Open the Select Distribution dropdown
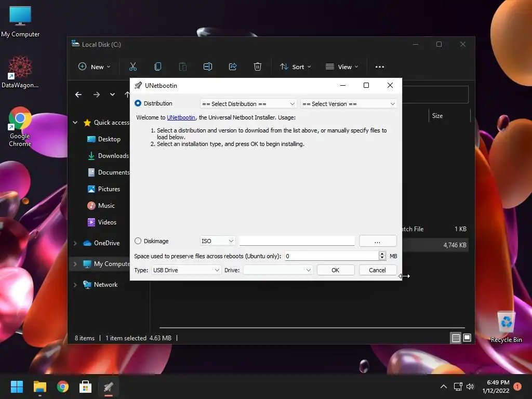Viewport: 532px width, 399px height. click(x=248, y=104)
